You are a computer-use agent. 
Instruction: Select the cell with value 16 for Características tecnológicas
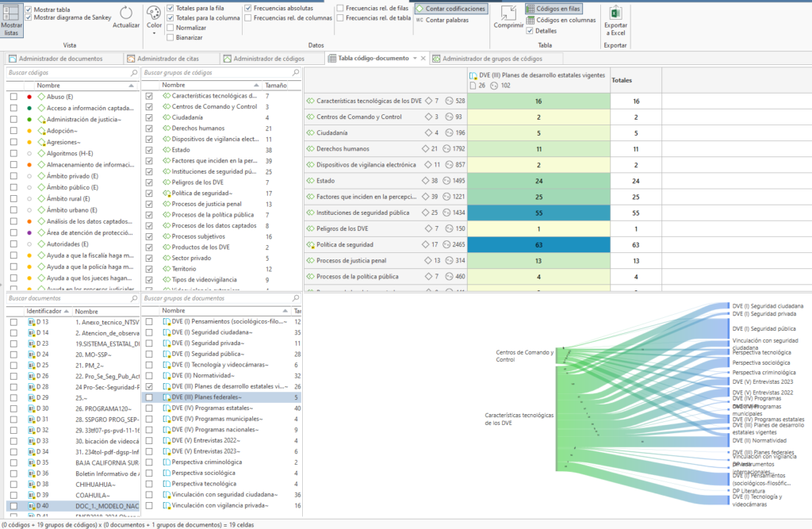[x=538, y=102]
